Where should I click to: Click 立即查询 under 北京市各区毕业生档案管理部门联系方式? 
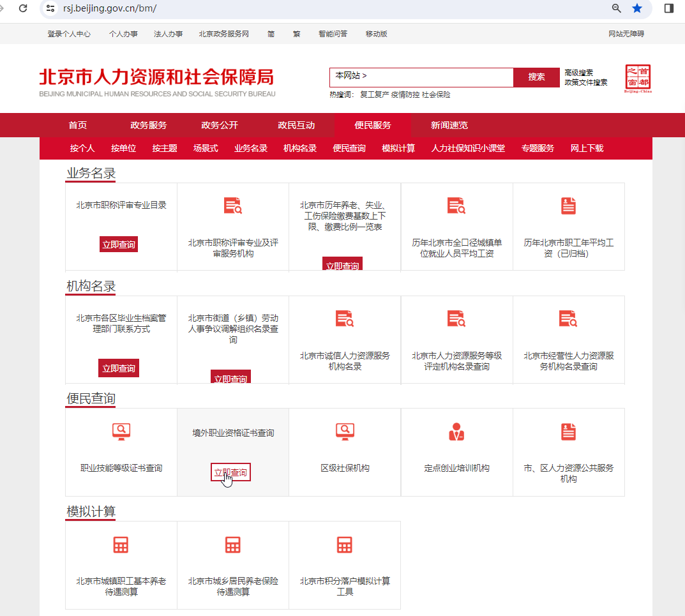[x=118, y=368]
